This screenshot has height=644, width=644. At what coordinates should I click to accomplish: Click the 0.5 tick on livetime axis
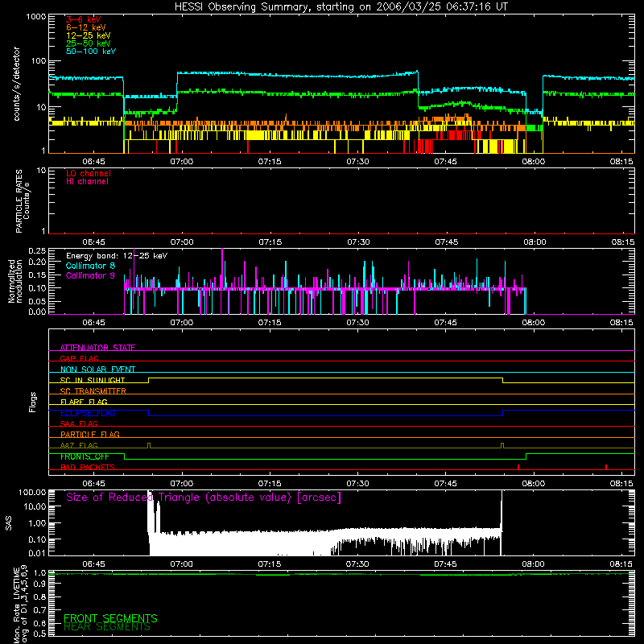(39, 634)
